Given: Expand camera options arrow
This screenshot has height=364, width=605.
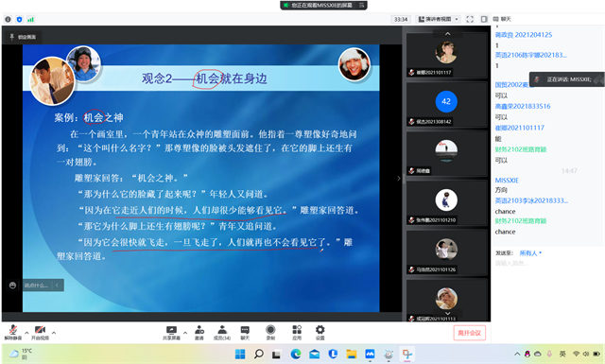Looking at the screenshot, I should coord(54,333).
